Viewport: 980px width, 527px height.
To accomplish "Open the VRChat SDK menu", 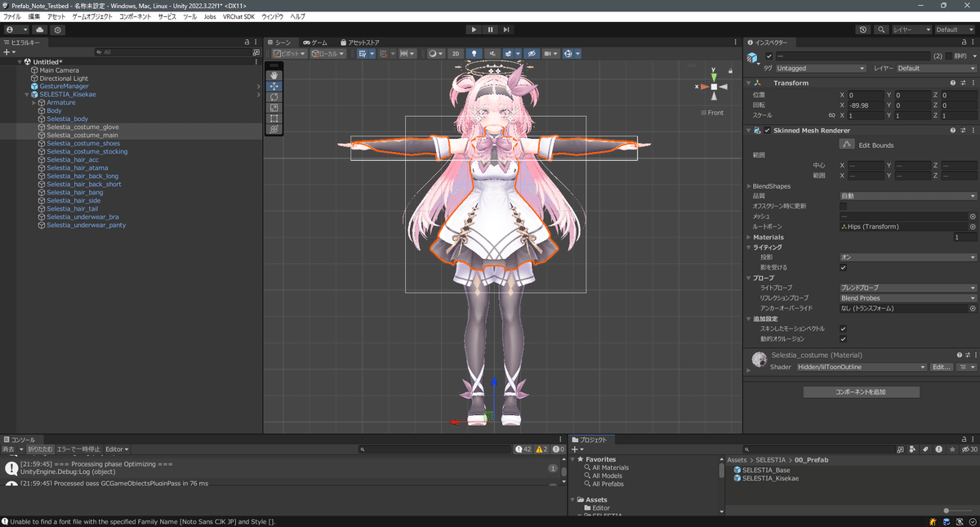I will [238, 16].
